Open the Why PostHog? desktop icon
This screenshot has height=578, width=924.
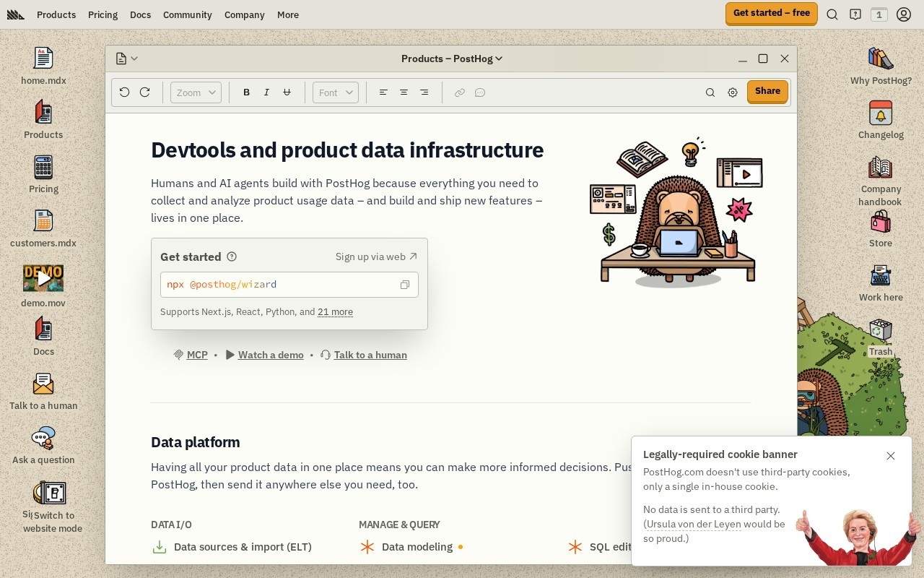click(x=881, y=66)
